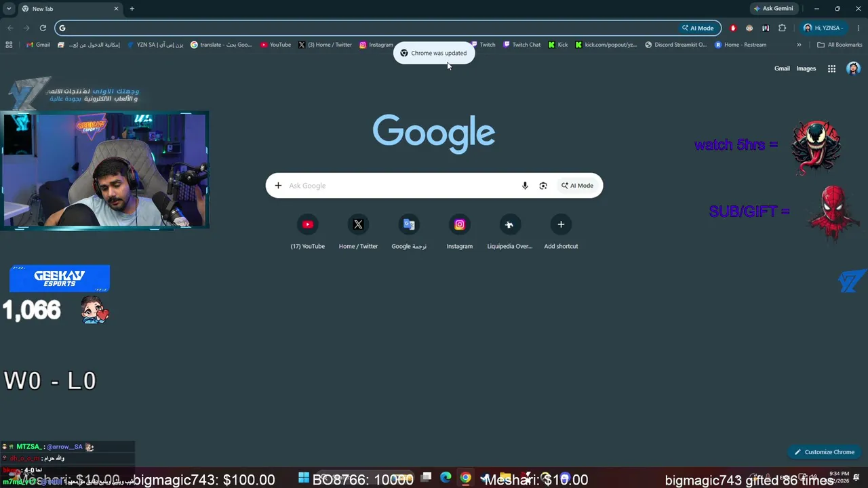This screenshot has width=868, height=488.
Task: Open the Twitch Chat bookmark
Action: click(x=521, y=45)
